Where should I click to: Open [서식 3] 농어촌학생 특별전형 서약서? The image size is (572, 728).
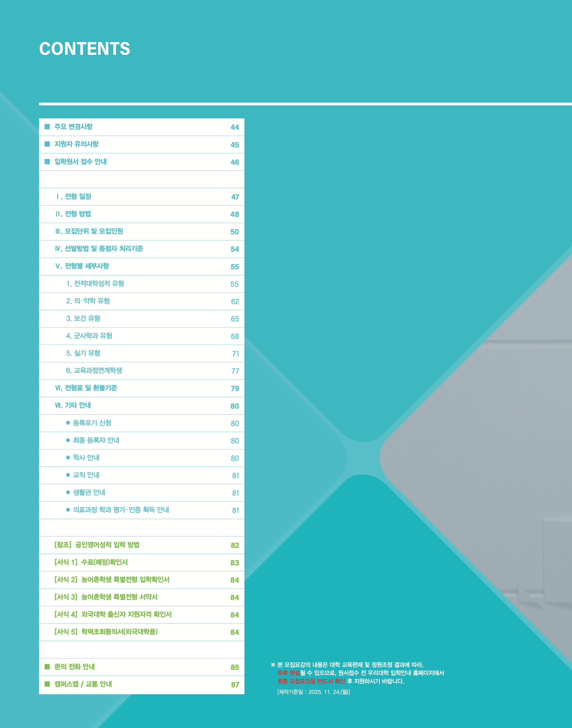[x=141, y=597]
